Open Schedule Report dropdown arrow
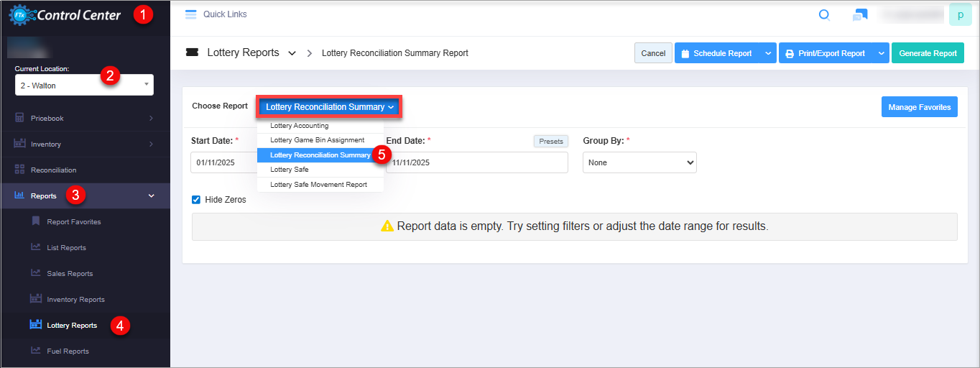The image size is (980, 368). [x=768, y=53]
